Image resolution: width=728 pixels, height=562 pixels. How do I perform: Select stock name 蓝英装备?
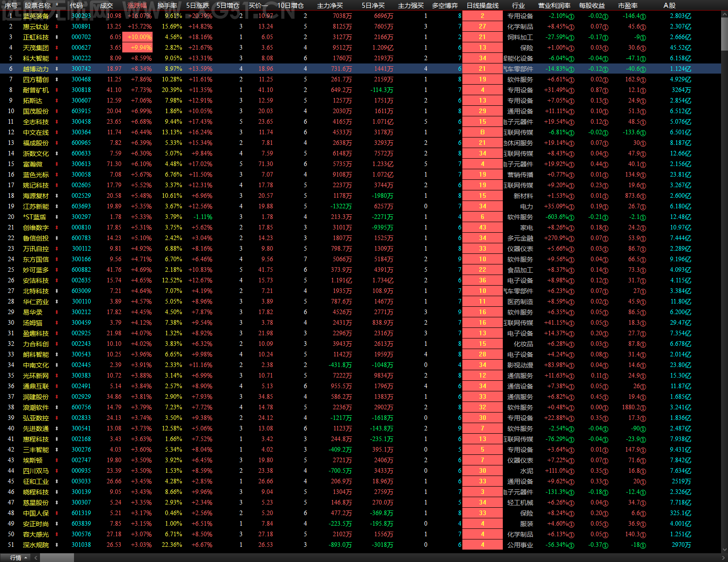[36, 16]
